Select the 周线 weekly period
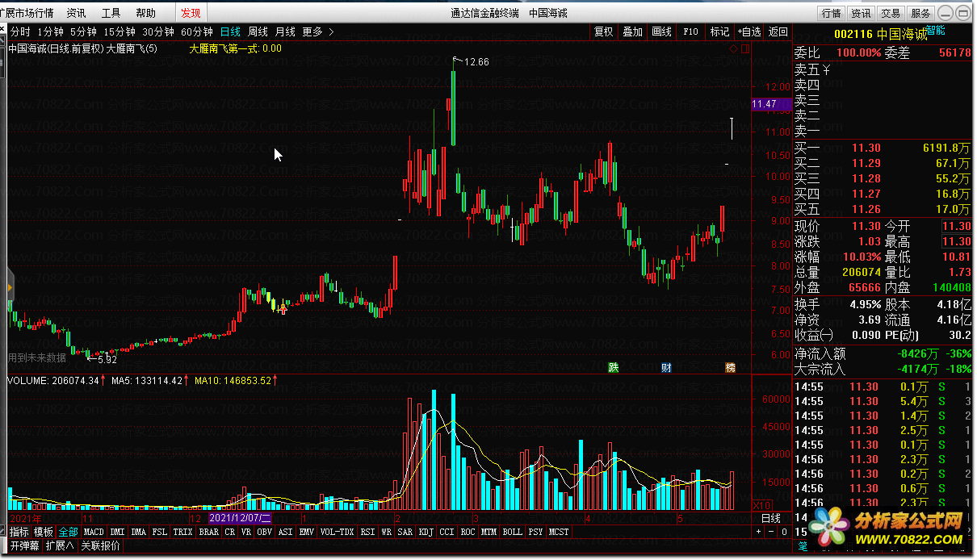 [x=258, y=31]
